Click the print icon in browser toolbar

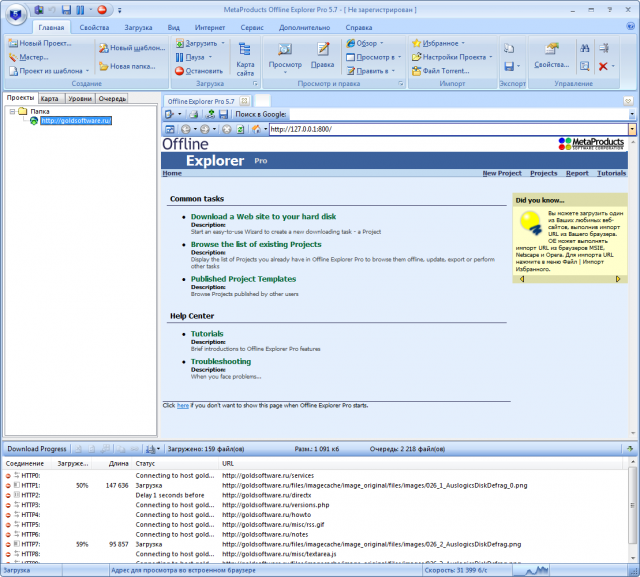coord(193,115)
